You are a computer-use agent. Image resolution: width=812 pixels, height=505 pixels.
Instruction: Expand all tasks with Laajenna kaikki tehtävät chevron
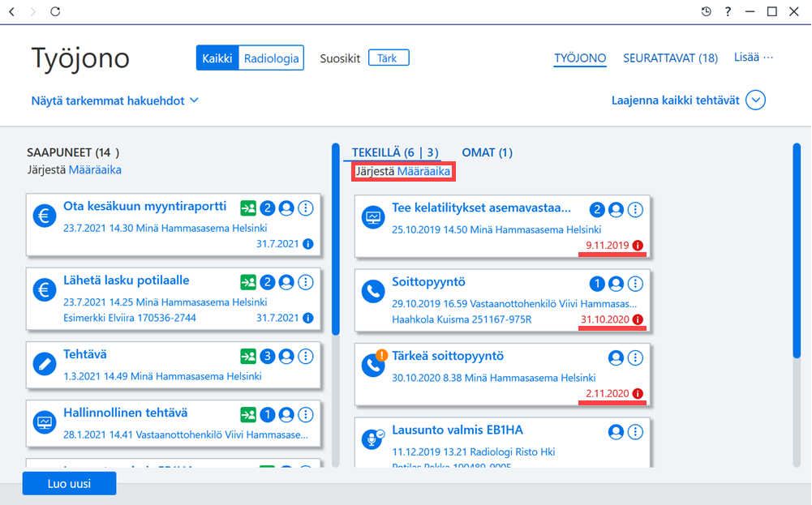tap(755, 100)
